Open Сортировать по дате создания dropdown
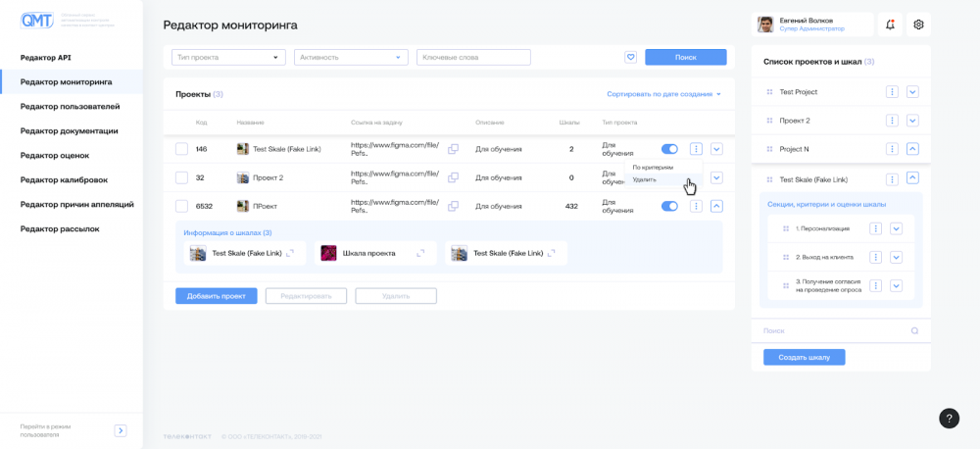 pyautogui.click(x=663, y=94)
